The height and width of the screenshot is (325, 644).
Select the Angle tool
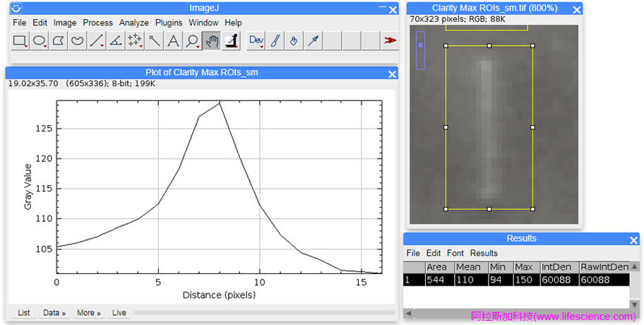pos(116,41)
